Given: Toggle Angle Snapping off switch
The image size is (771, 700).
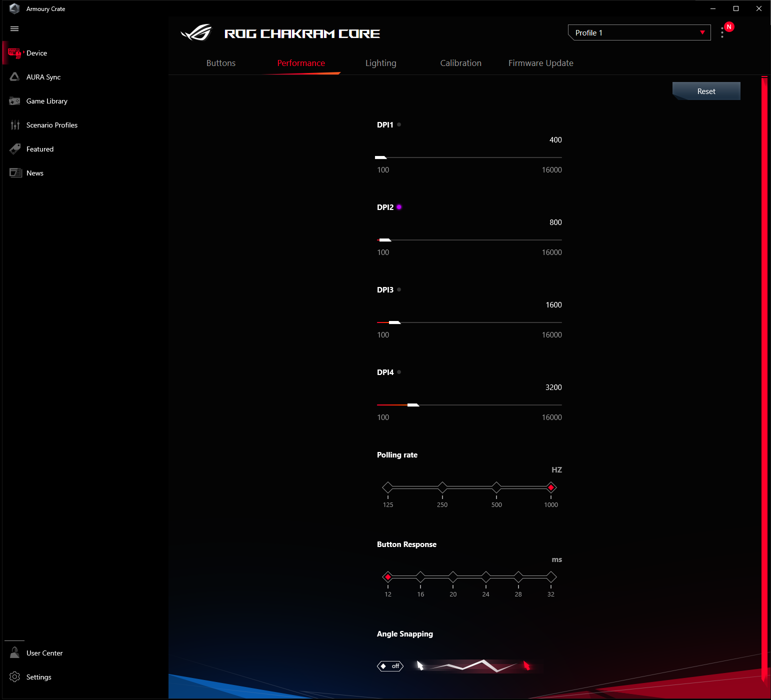Looking at the screenshot, I should [390, 666].
